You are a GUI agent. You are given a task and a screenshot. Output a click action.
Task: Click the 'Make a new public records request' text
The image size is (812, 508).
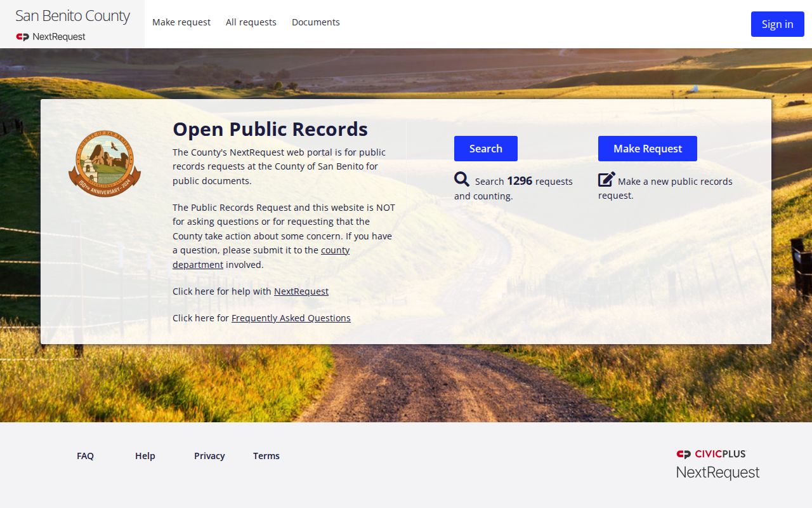pyautogui.click(x=665, y=188)
